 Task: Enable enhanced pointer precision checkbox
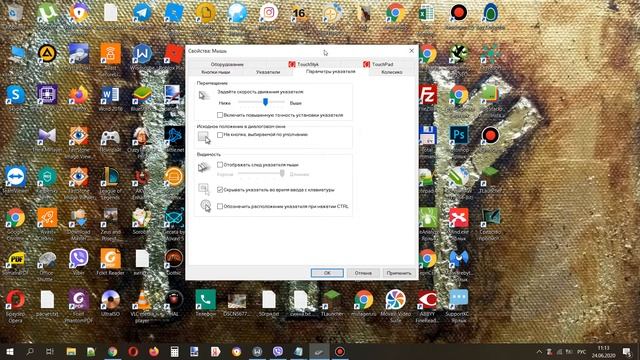220,115
